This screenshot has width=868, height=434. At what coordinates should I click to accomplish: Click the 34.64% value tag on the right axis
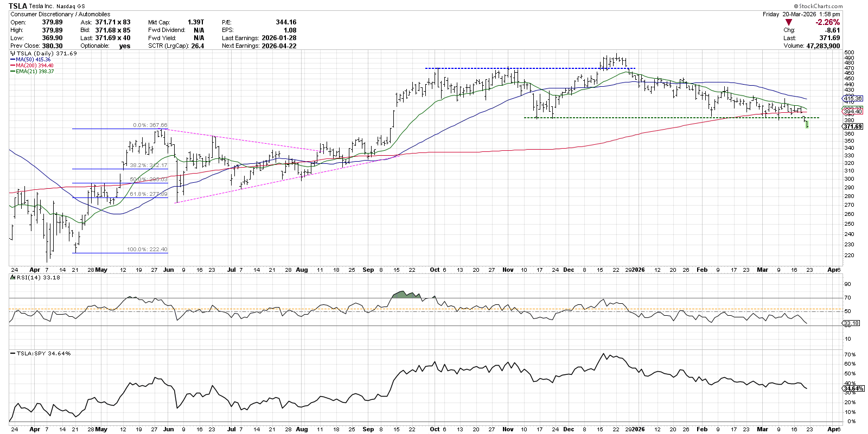click(852, 388)
